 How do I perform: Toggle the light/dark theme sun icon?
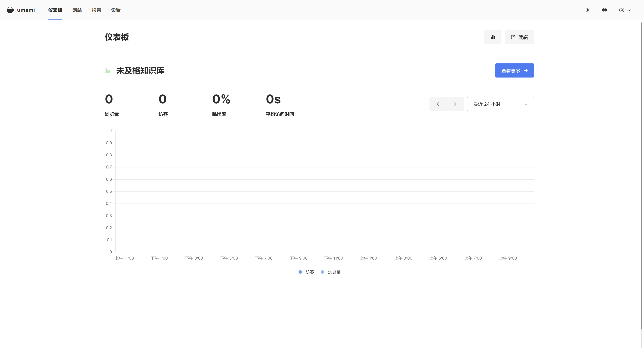[587, 10]
